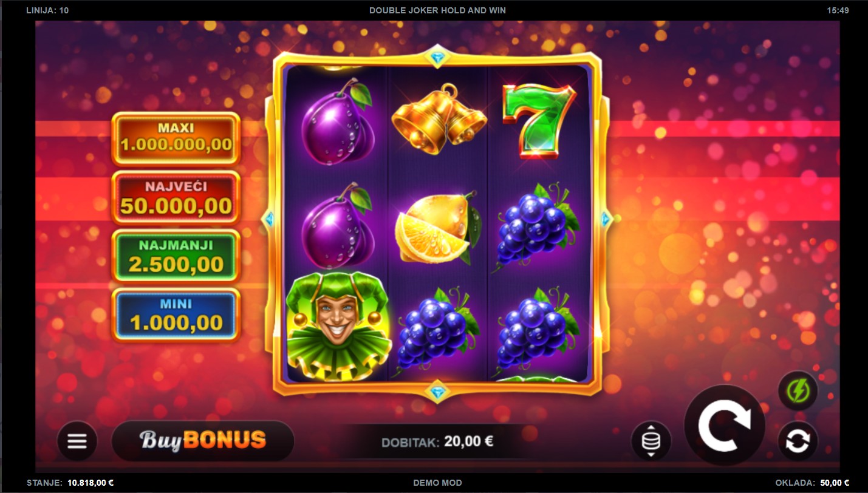Click the diamond gem atop the reel frame
Viewport: 868px width, 493px height.
(437, 59)
